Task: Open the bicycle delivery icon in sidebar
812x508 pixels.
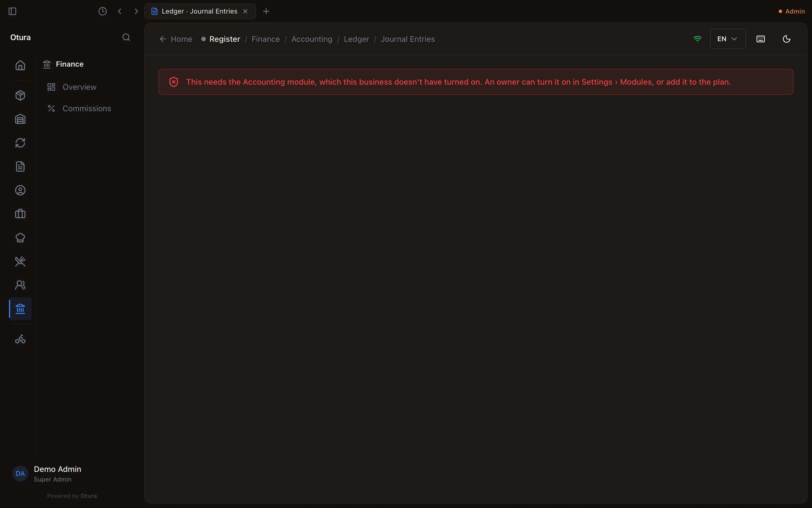Action: click(x=20, y=339)
